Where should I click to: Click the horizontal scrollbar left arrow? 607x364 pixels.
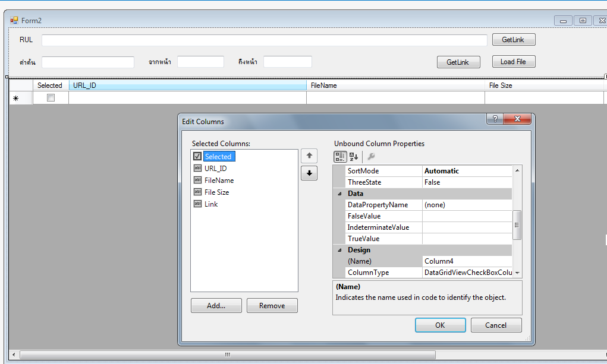[14, 354]
